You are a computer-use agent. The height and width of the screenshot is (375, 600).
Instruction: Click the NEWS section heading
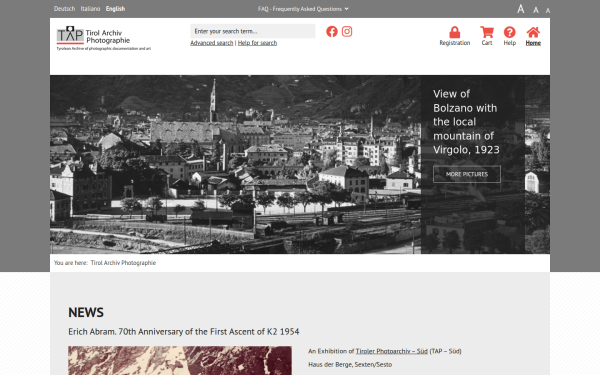click(x=86, y=312)
